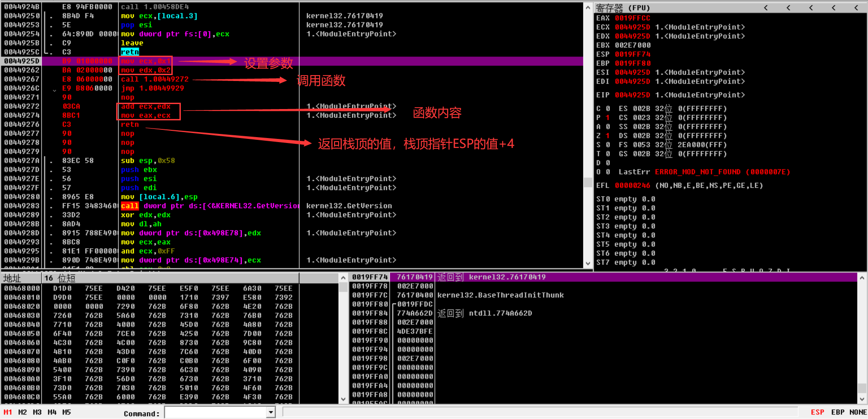
Task: Click the 16 位短 dump column header
Action: tap(170, 278)
